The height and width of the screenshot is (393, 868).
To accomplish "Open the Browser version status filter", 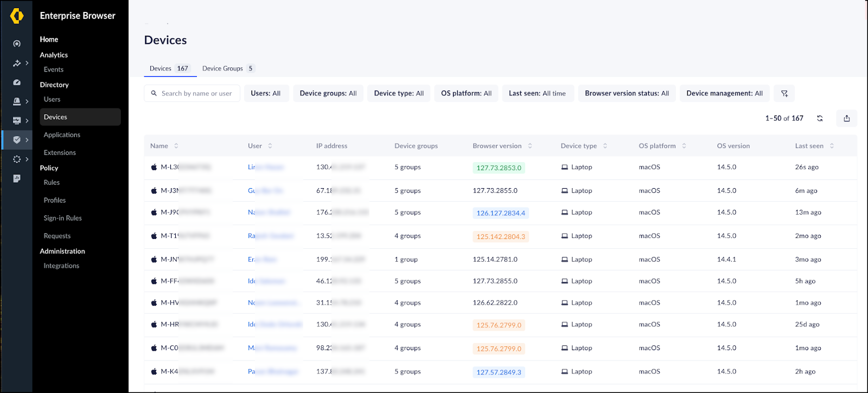I will click(x=627, y=93).
